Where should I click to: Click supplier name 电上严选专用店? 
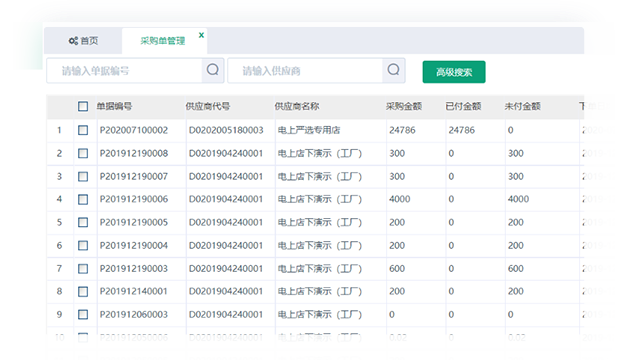pos(309,130)
